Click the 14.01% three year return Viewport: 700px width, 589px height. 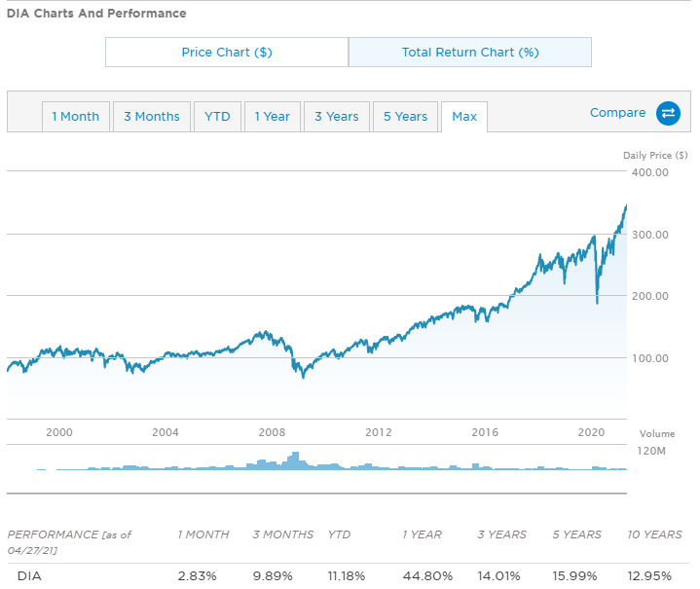coord(498,576)
